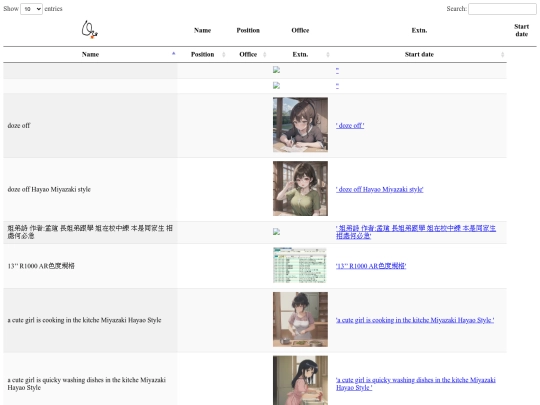Follow the 'girl is quicky washing dishes' link
540x405 pixels.
[416, 384]
